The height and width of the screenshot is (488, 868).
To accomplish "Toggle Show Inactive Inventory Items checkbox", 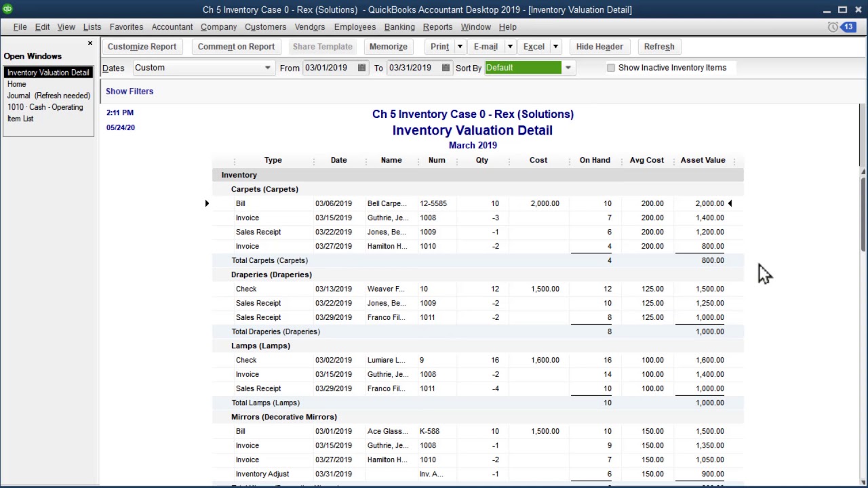I will (611, 68).
